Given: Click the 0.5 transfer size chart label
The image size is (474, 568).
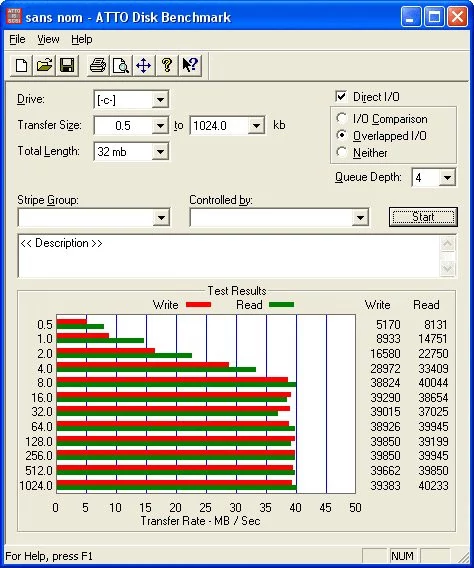Looking at the screenshot, I should [45, 325].
